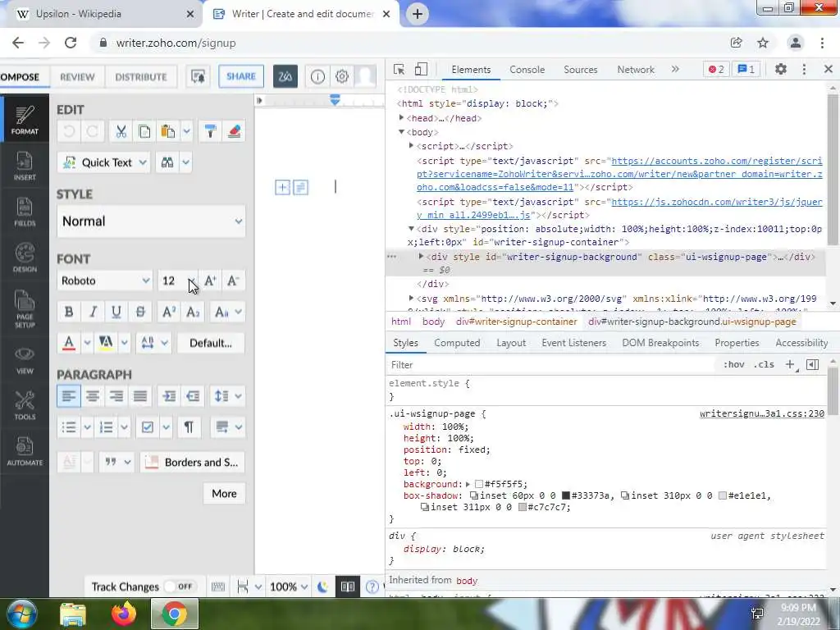This screenshot has width=840, height=630.
Task: Expand the head element node
Action: point(401,118)
